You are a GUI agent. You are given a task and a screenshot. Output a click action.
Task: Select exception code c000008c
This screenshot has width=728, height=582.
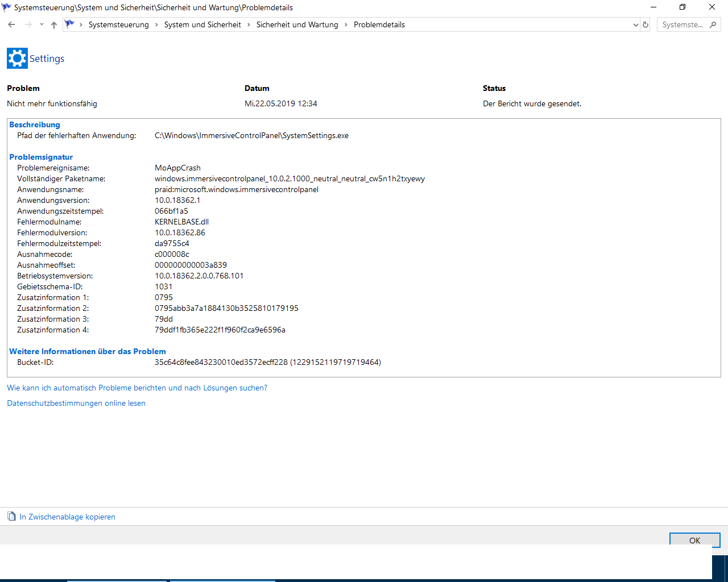coord(172,254)
